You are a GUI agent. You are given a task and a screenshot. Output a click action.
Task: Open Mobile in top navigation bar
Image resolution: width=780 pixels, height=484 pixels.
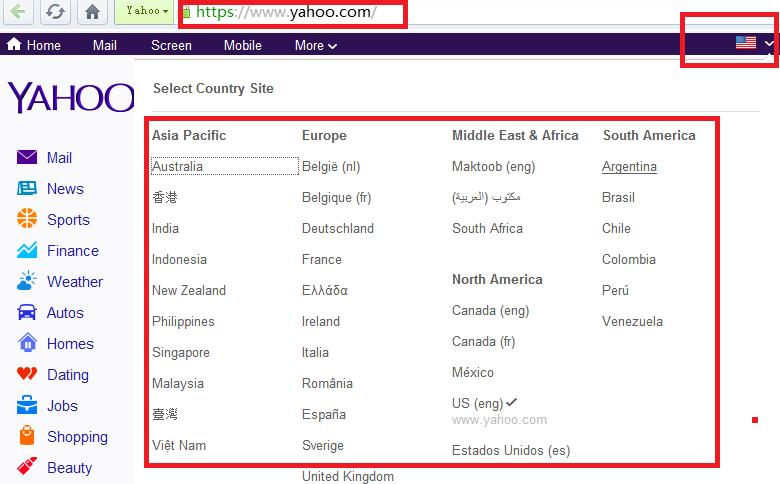(242, 45)
